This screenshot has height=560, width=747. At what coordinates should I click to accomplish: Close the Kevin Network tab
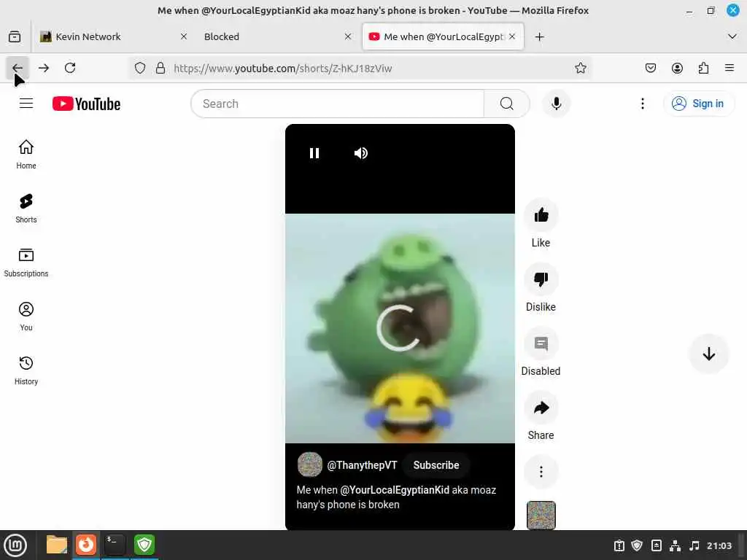point(184,36)
